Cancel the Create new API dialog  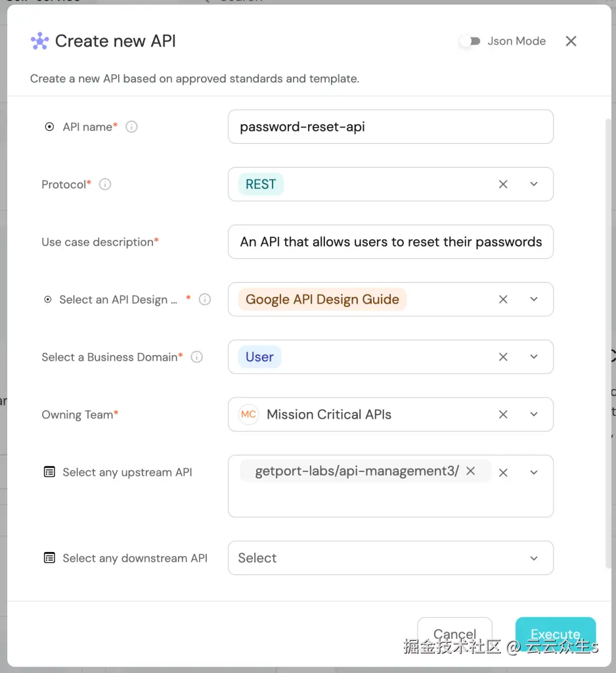coord(454,634)
